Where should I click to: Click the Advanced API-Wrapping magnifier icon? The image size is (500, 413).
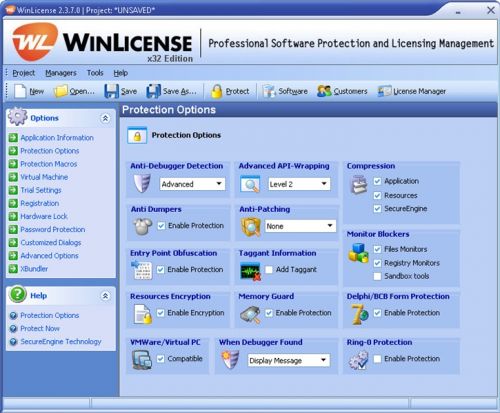pos(250,184)
